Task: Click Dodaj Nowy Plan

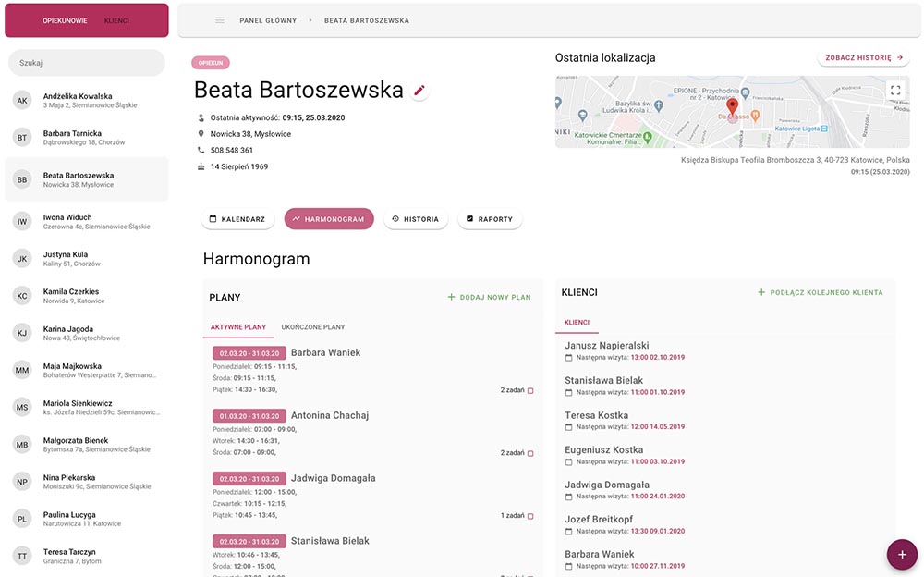Action: [x=489, y=298]
